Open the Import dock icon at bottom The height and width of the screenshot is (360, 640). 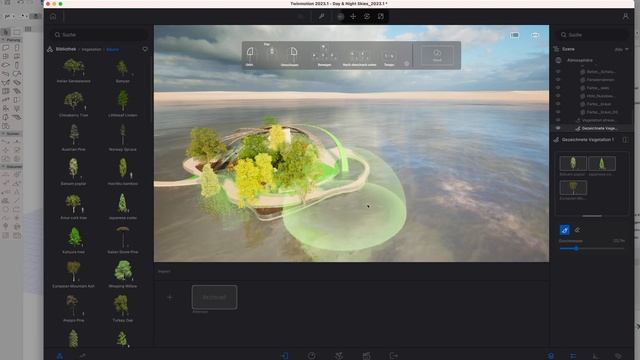click(285, 356)
